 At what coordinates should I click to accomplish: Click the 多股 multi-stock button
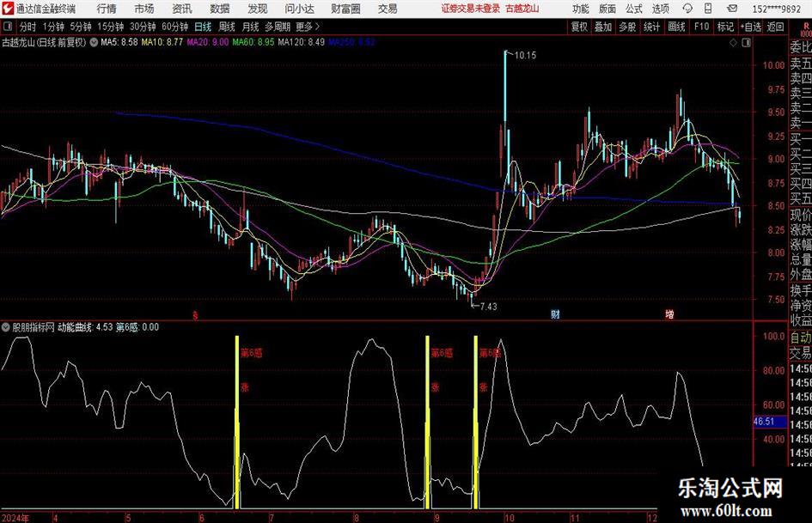click(627, 27)
